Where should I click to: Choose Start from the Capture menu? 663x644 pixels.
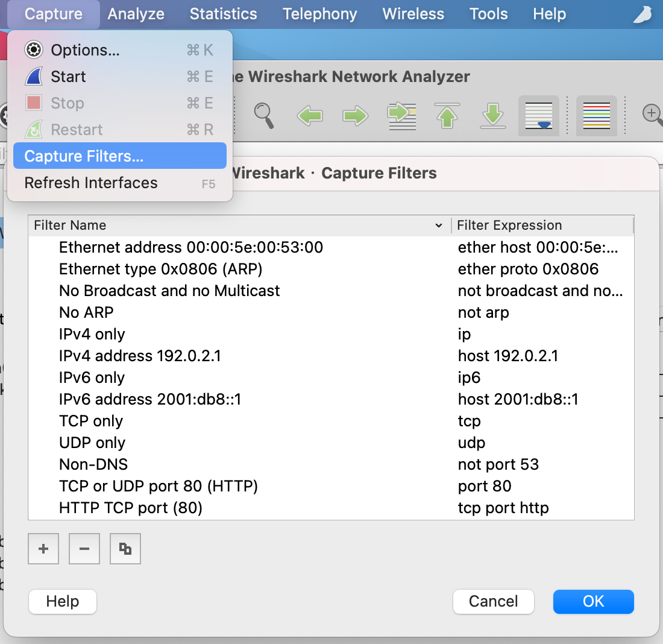tap(120, 77)
